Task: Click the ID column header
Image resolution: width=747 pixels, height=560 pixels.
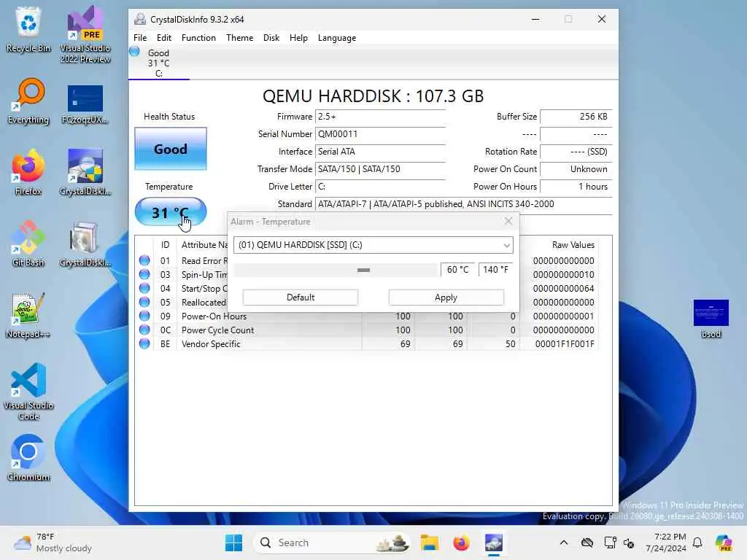Action: pos(166,245)
